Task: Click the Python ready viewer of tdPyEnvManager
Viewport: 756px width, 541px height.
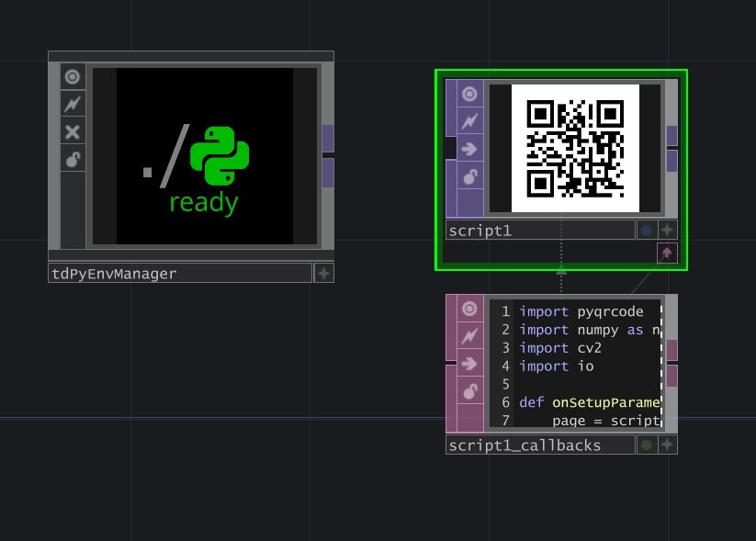Action: [x=205, y=156]
